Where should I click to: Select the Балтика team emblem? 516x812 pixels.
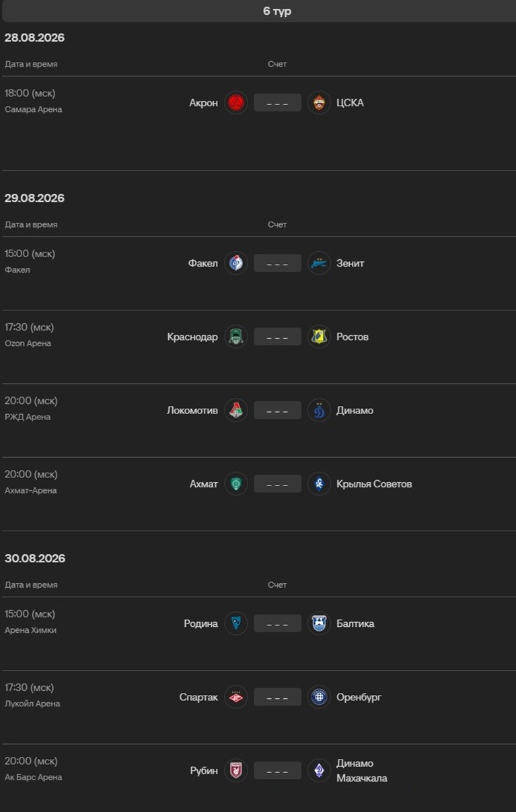(319, 623)
